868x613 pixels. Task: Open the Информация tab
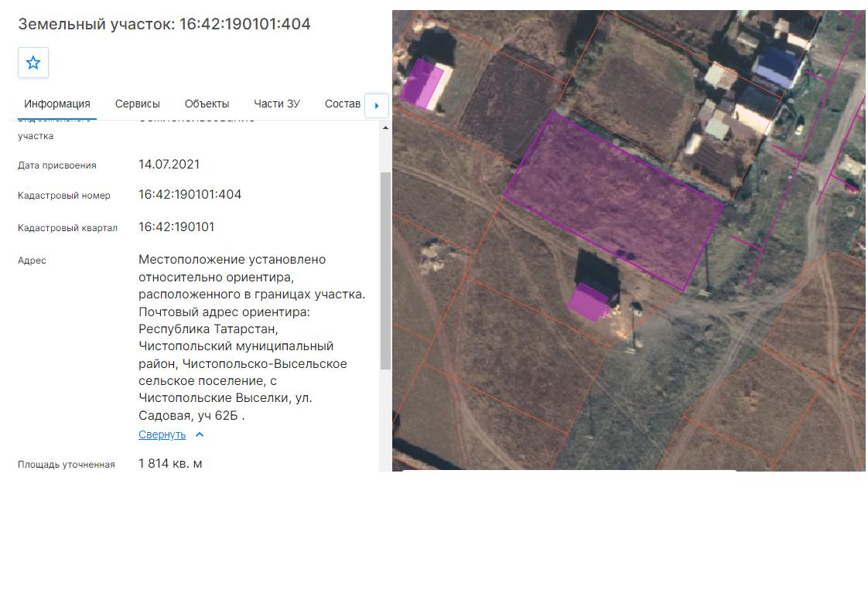coord(57,104)
